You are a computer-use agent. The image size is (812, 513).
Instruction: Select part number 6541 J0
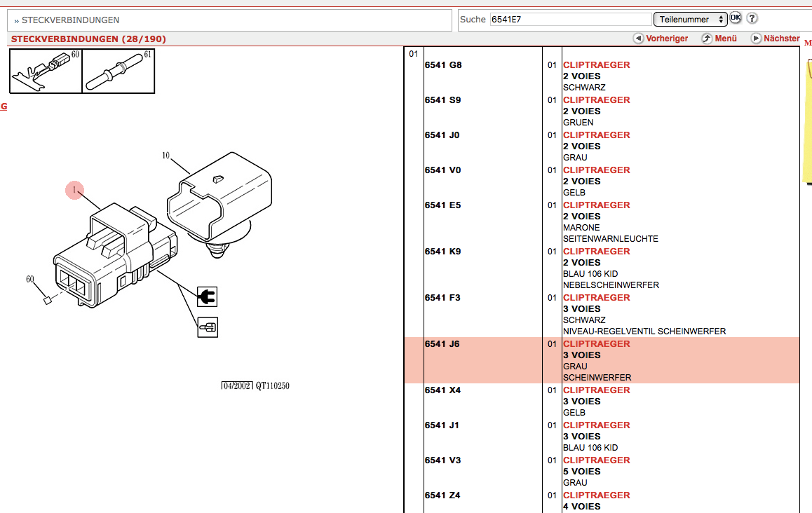click(442, 135)
